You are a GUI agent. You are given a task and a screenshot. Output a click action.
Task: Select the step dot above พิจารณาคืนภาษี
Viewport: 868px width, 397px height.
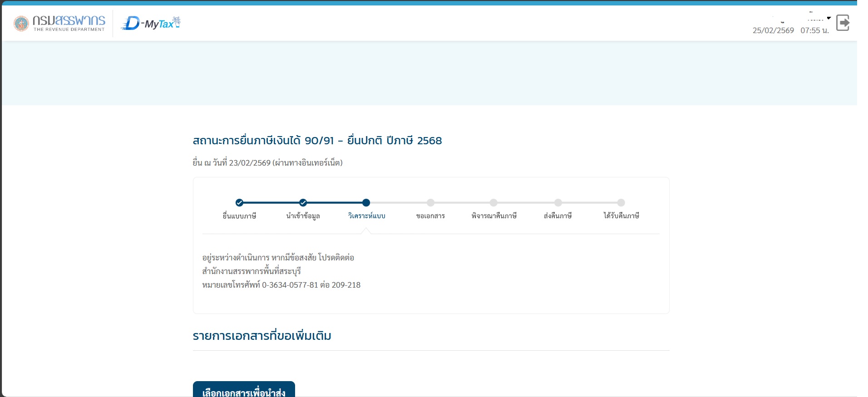(x=493, y=203)
